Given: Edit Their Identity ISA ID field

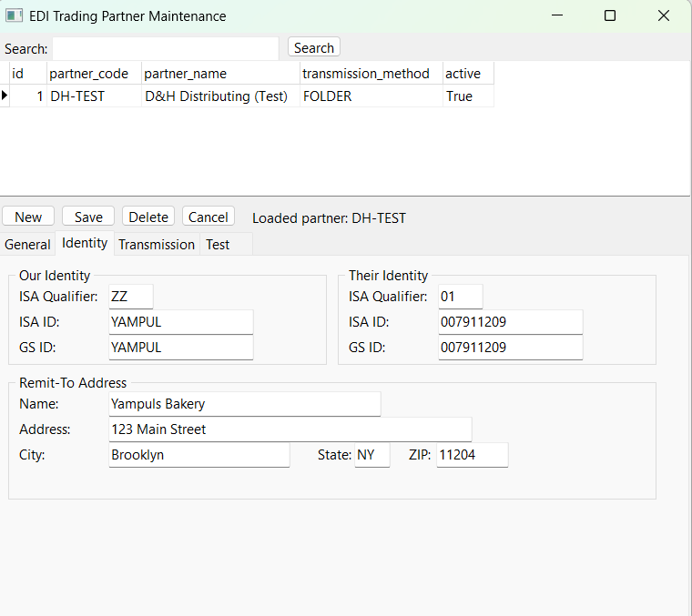Looking at the screenshot, I should tap(511, 322).
